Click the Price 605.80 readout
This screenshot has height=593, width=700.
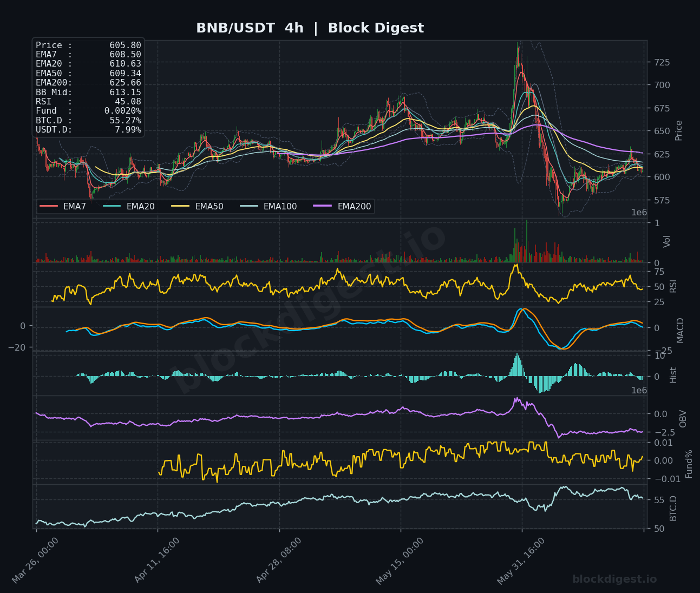(88, 45)
